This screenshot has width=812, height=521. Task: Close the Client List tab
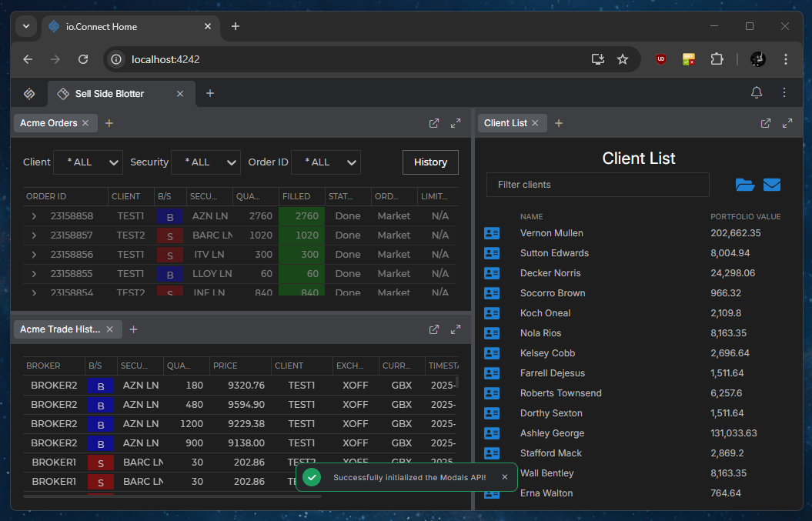click(535, 123)
